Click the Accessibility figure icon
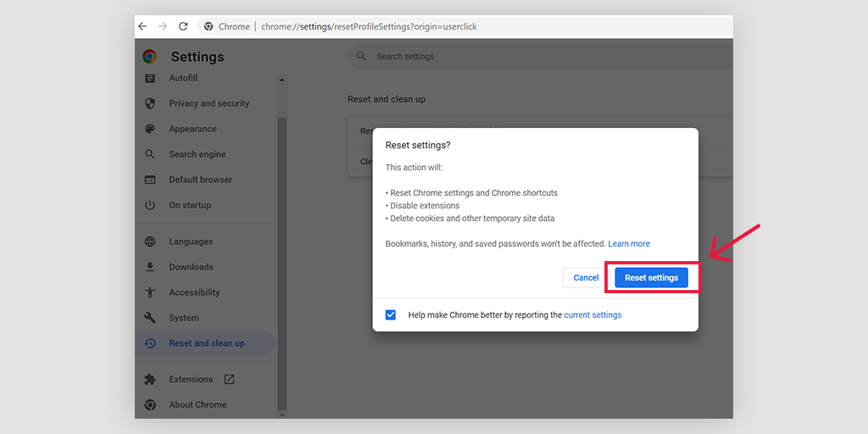This screenshot has width=868, height=434. click(150, 292)
